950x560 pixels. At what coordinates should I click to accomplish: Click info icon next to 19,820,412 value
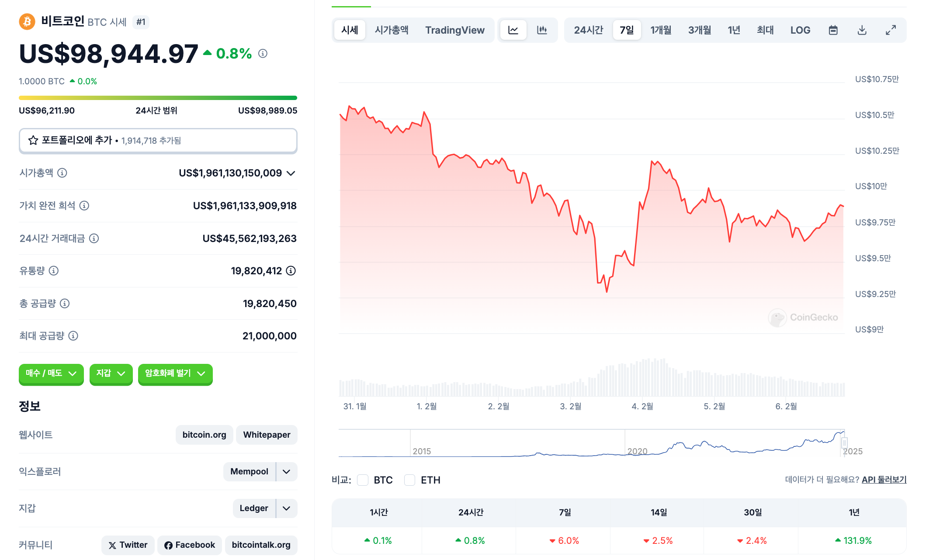tap(291, 271)
